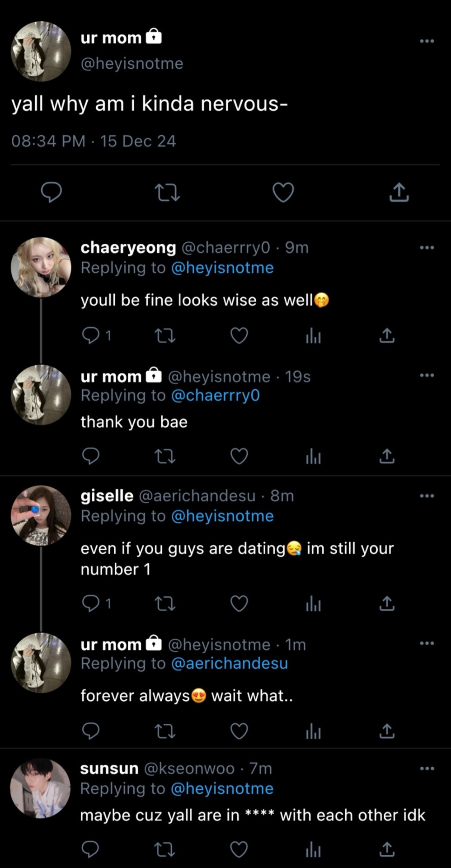This screenshot has width=451, height=868.
Task: Reply to the main nervous tweet
Action: 52,192
